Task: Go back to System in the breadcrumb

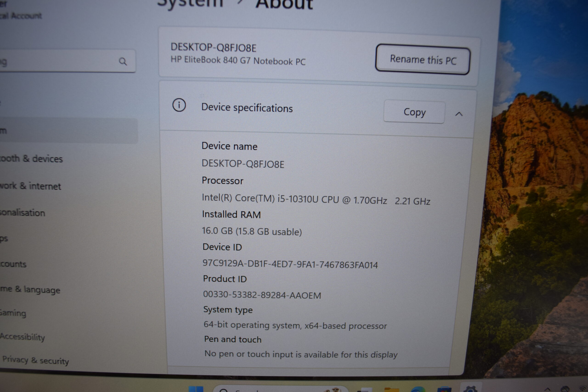Action: [x=190, y=4]
